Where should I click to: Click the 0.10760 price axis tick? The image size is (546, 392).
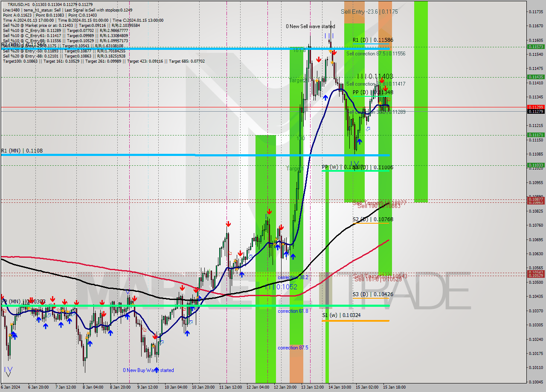tap(535, 225)
